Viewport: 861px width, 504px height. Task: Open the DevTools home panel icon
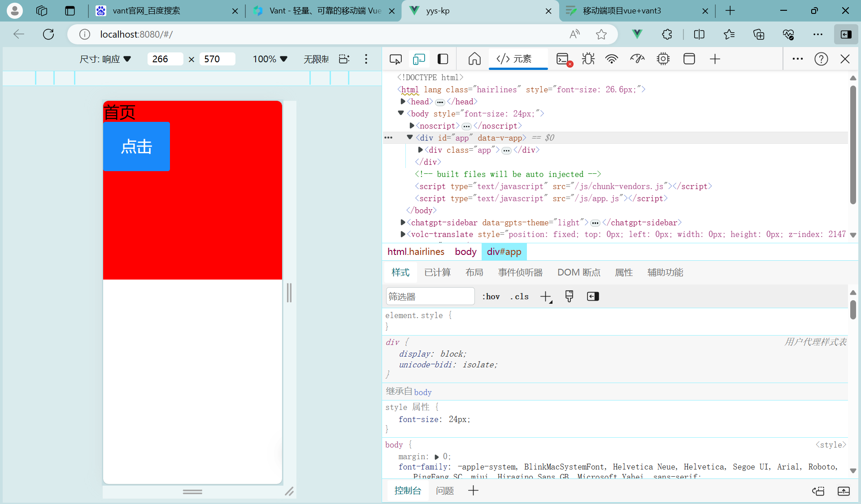pos(474,59)
